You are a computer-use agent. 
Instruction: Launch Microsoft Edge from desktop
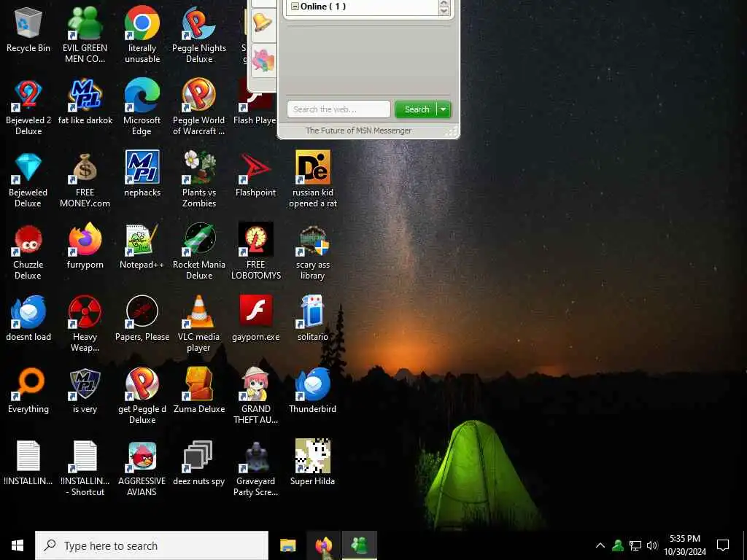pos(142,108)
